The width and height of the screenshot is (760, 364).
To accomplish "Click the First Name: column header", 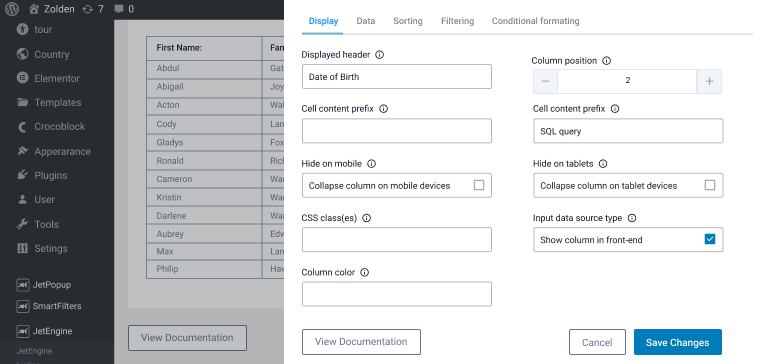I will (204, 48).
